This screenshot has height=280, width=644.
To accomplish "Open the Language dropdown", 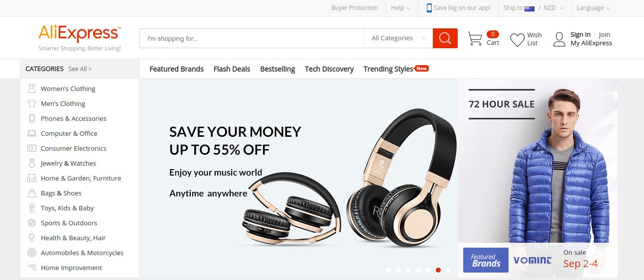I will click(593, 8).
